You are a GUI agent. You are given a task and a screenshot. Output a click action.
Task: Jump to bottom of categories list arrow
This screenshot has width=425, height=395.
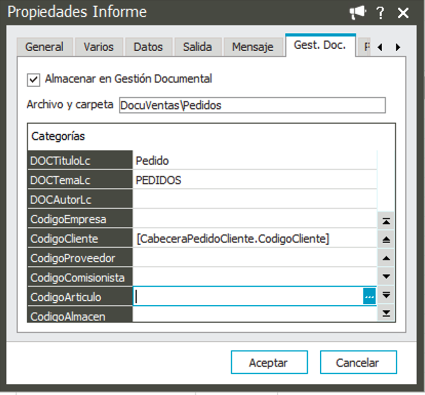(x=386, y=313)
